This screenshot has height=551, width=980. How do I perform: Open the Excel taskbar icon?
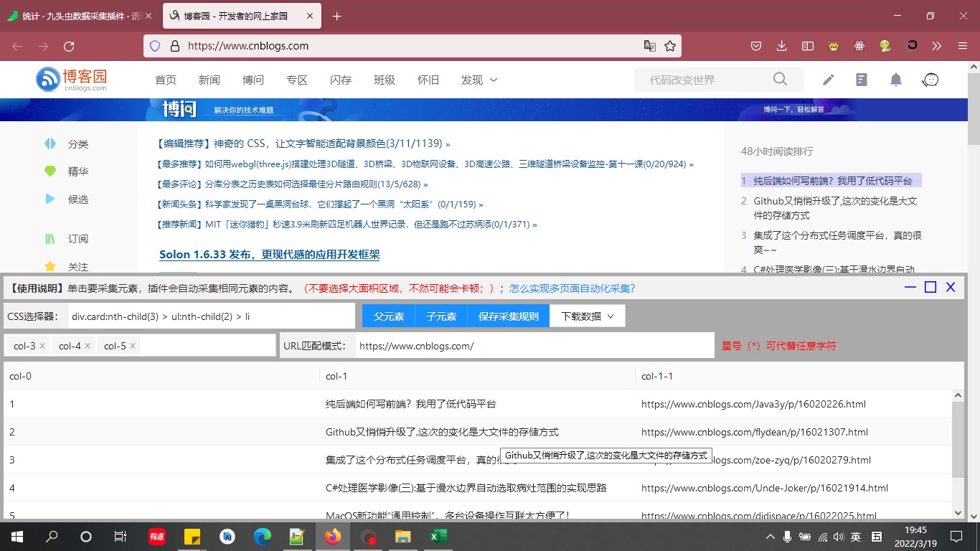(438, 537)
